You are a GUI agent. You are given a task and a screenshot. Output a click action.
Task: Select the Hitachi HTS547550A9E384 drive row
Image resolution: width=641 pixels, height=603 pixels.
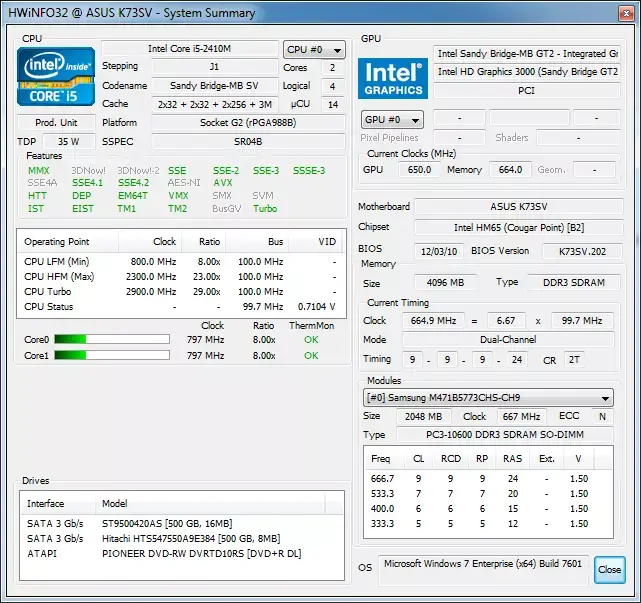(182, 538)
